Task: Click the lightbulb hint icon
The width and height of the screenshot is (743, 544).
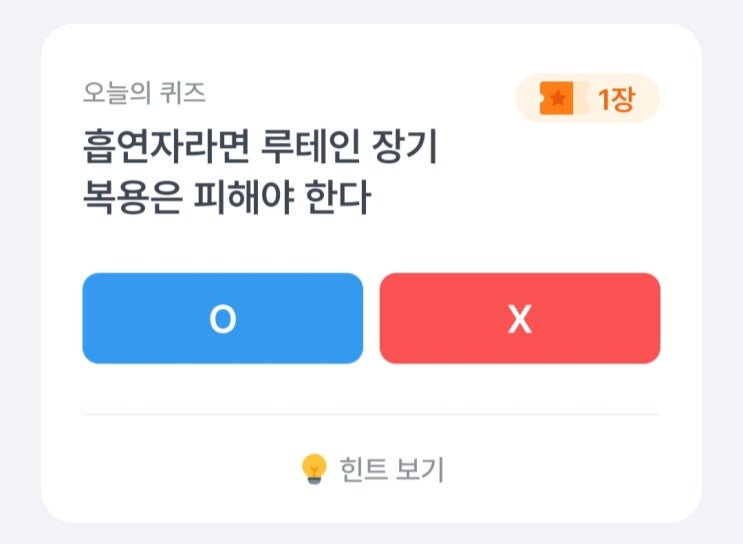Action: (x=315, y=468)
